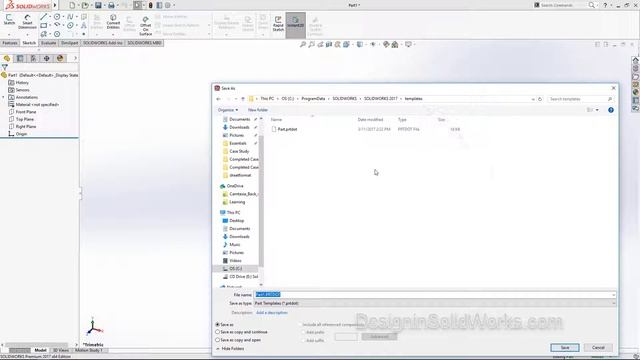Switch to the Evaluate ribbon tab

(49, 43)
